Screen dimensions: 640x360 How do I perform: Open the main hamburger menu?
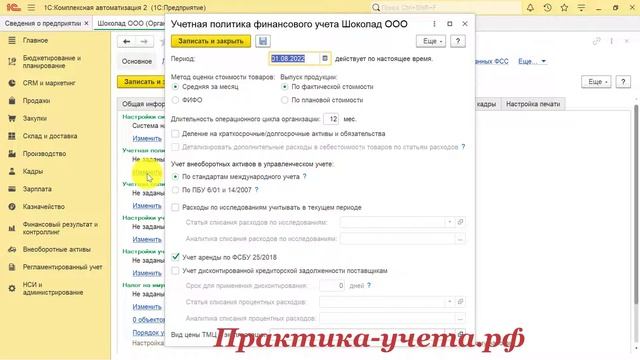[x=31, y=7]
